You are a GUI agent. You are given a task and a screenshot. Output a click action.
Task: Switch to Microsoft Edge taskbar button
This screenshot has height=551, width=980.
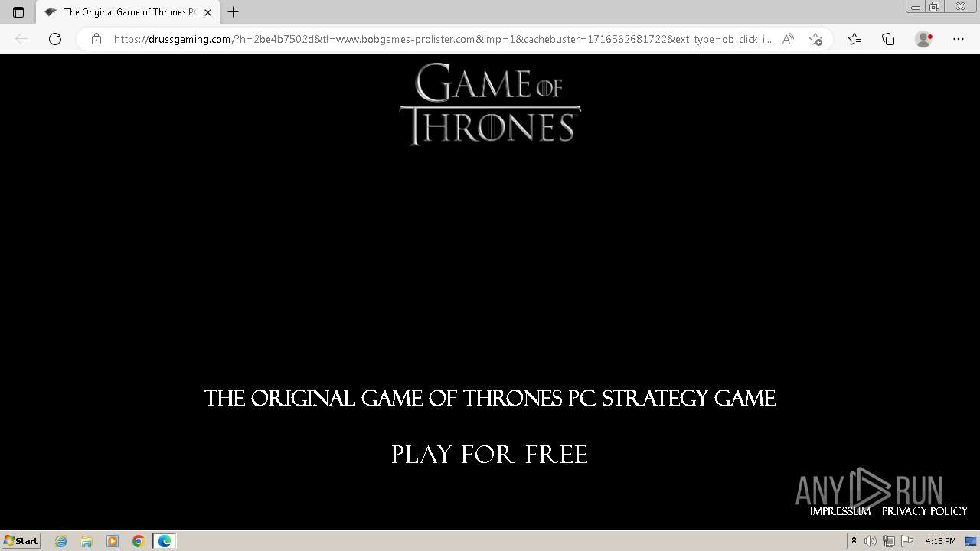point(165,541)
